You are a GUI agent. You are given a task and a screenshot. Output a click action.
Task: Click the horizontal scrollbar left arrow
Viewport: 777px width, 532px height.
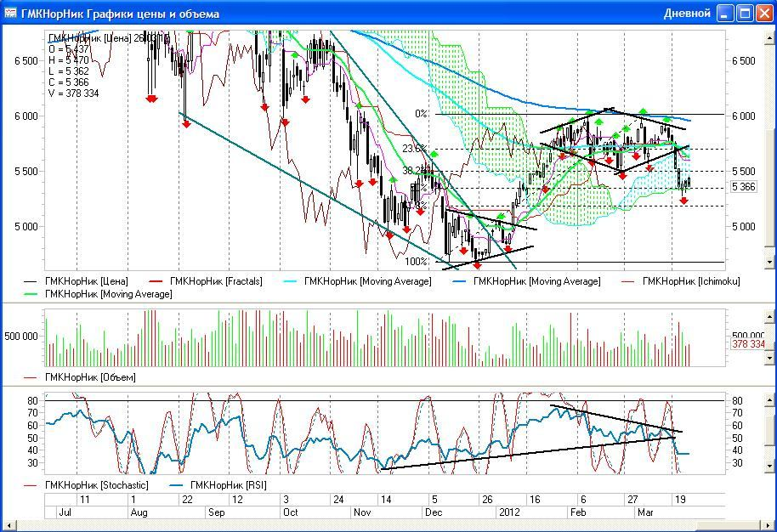[8, 525]
